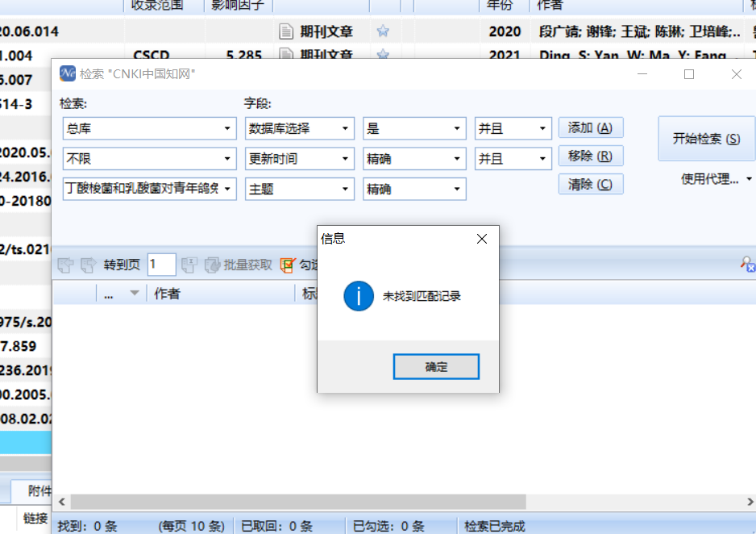Open the 数据库选择 field dropdown
The image size is (756, 534).
(x=345, y=129)
